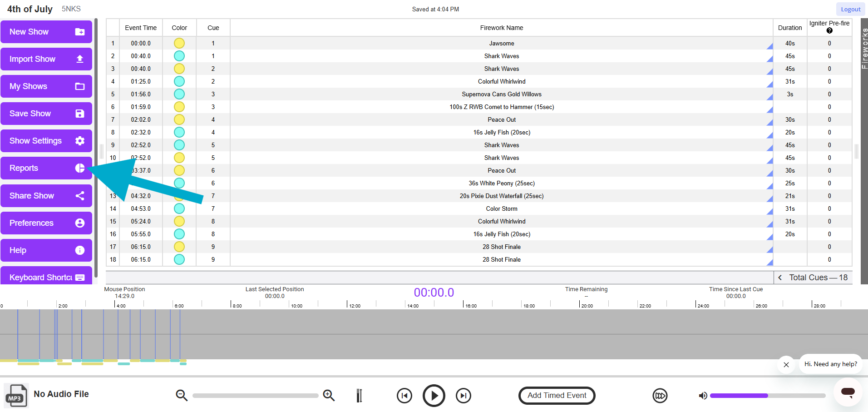Open Show Settings from sidebar

pyautogui.click(x=46, y=141)
